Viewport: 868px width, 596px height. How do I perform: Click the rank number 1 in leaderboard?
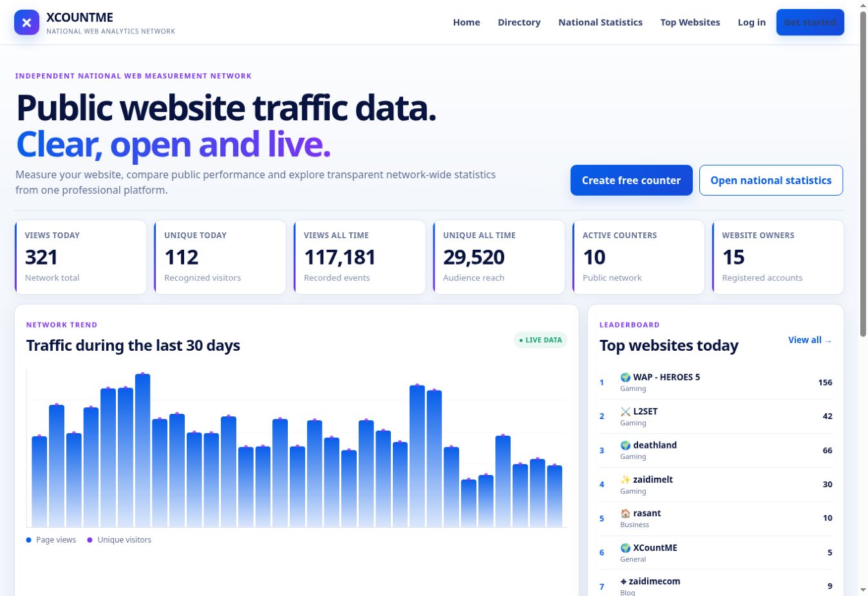(x=602, y=382)
